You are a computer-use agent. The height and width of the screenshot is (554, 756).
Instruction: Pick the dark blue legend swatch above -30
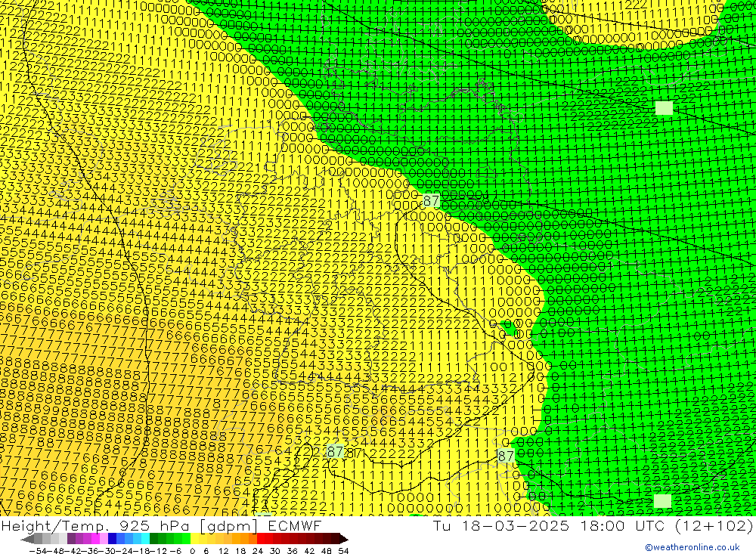[x=113, y=539]
